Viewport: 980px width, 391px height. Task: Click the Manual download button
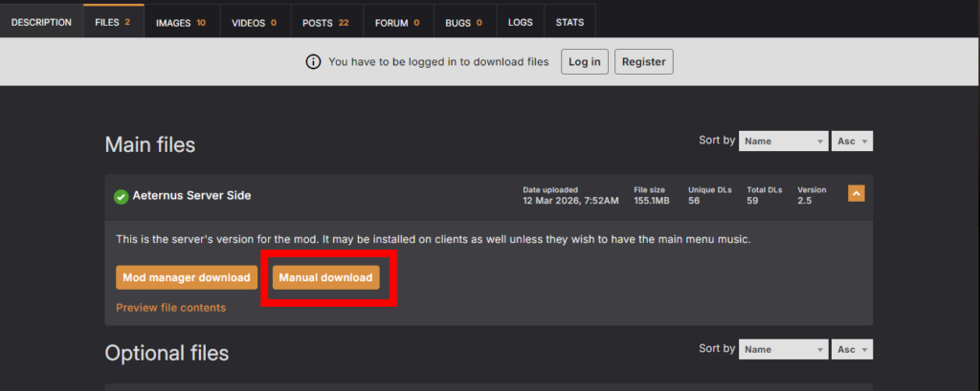[x=325, y=278]
